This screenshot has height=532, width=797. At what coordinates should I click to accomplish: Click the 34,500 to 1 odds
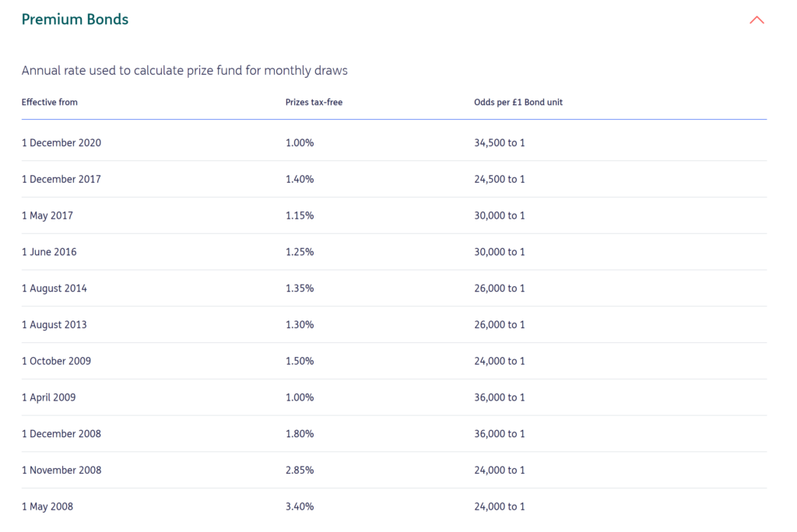point(499,143)
